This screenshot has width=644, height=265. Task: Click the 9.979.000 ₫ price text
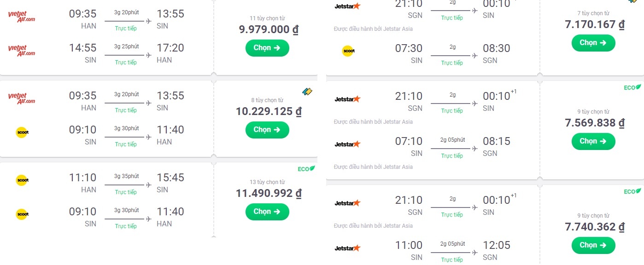point(269,30)
